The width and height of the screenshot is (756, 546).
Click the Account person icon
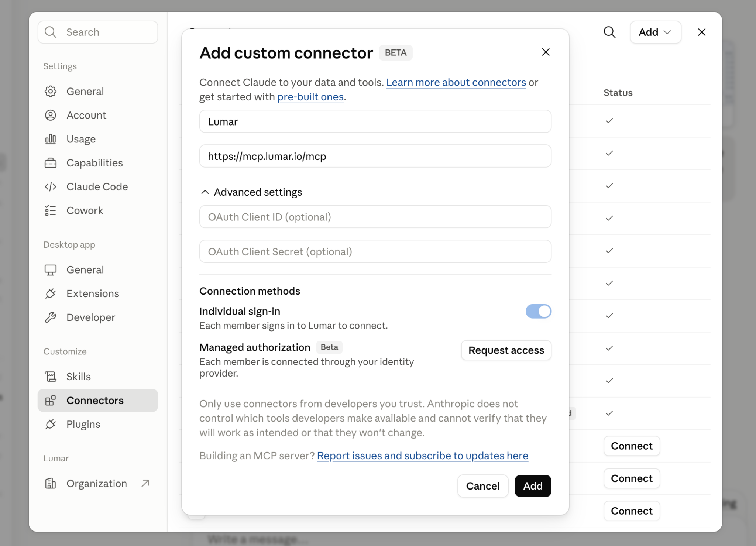point(51,115)
